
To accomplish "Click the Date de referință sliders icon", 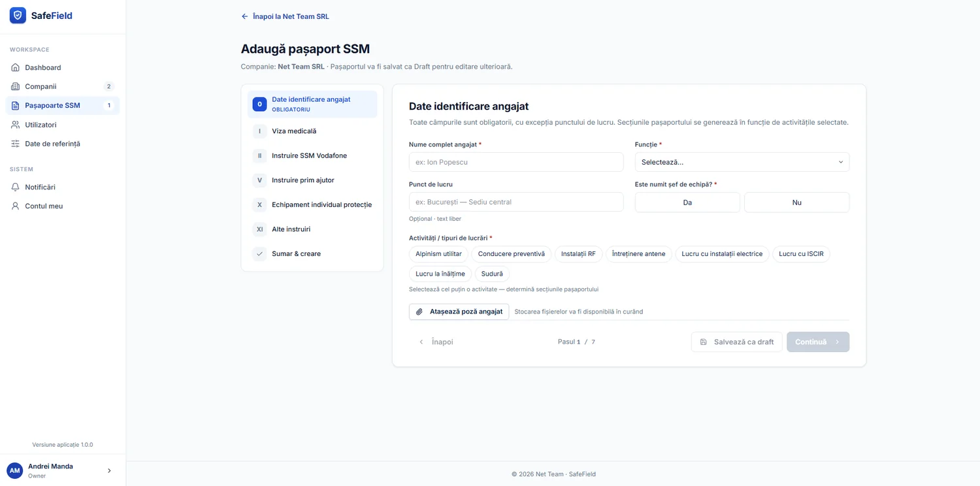I will coord(16,144).
